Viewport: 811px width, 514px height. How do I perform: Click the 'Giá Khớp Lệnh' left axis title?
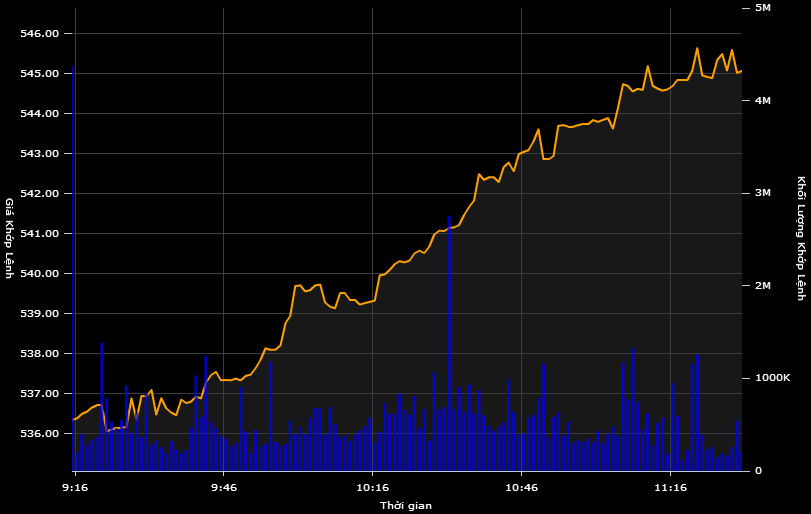pyautogui.click(x=10, y=238)
